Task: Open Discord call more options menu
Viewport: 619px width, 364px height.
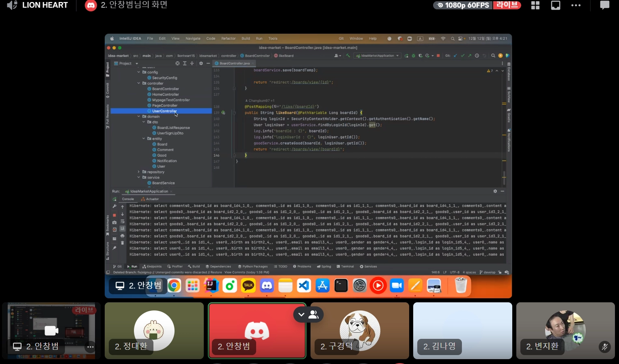Action: pos(576,5)
